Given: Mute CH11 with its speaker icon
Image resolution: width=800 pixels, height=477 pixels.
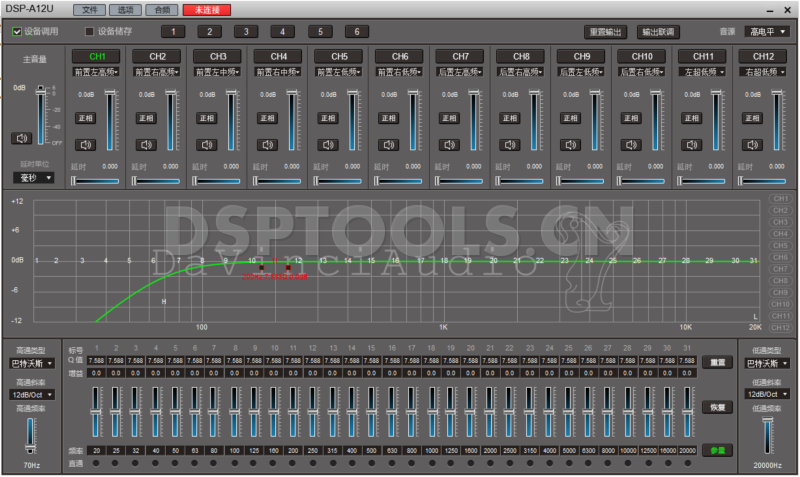Looking at the screenshot, I should (692, 145).
